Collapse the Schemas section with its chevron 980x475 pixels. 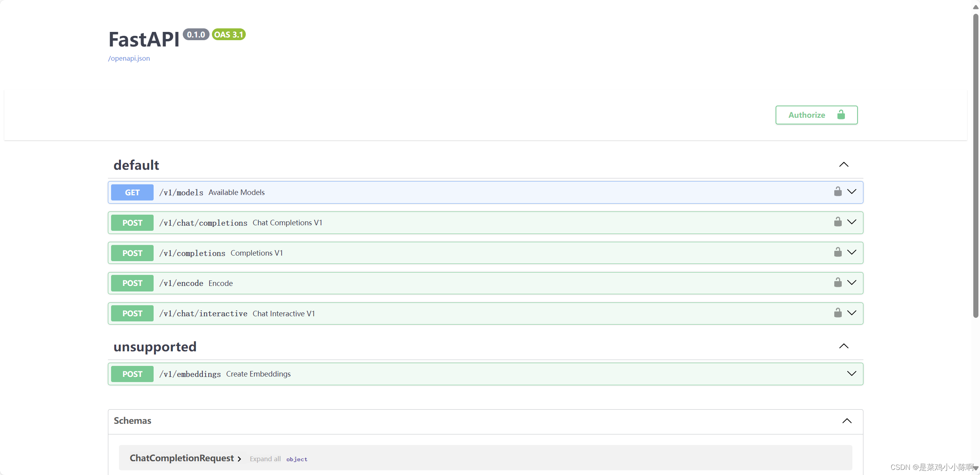[847, 421]
